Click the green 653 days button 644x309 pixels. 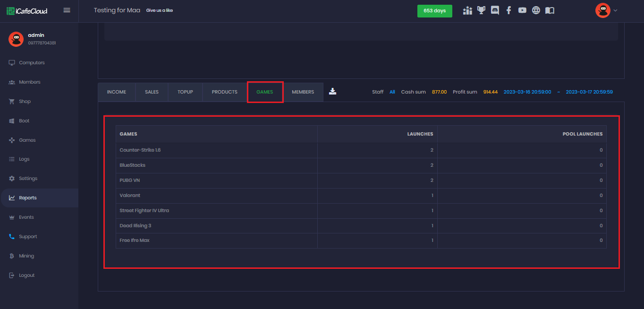434,11
